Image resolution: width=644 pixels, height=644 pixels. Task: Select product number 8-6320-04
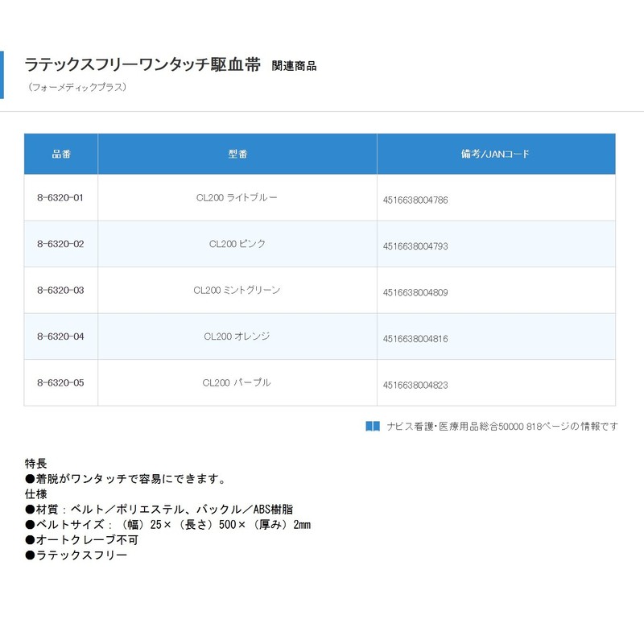click(x=60, y=336)
